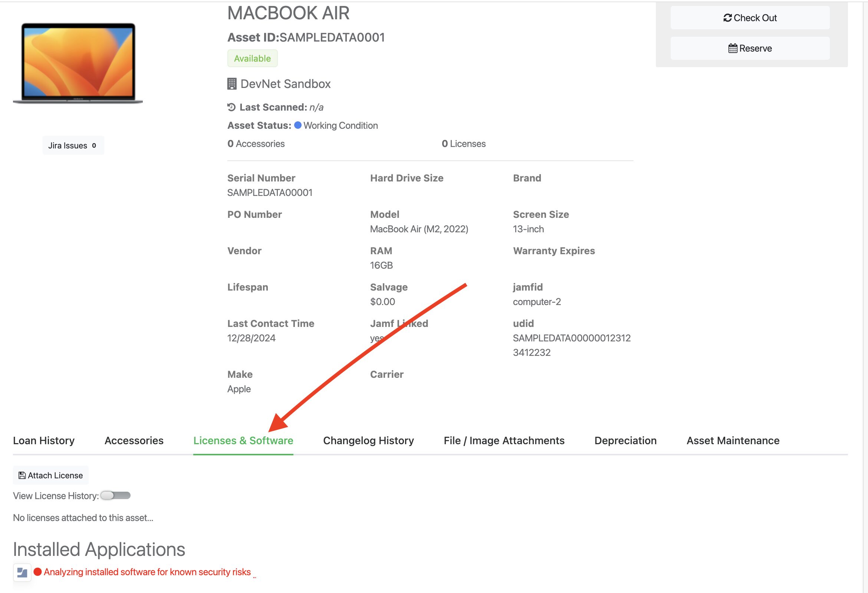Click the MacBook Air product thumbnail
Screen dimensions: 868x593
click(x=78, y=63)
